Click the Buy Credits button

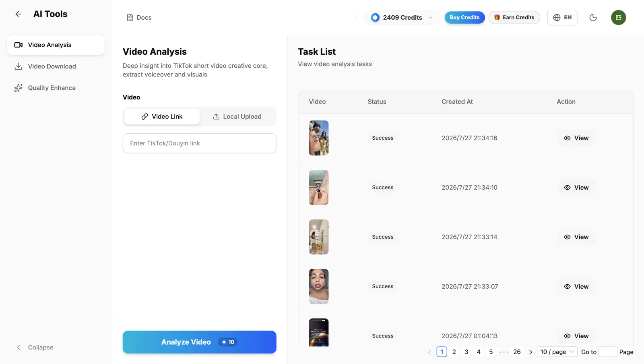[464, 18]
